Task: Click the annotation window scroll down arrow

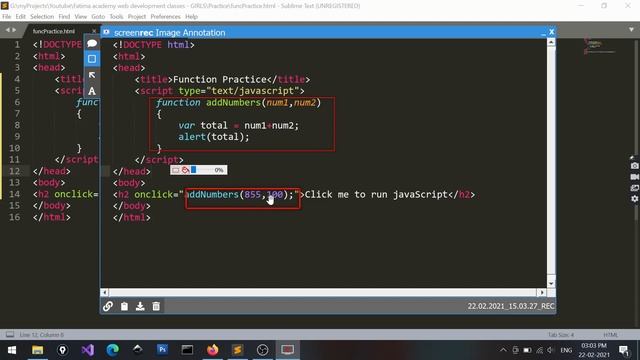Action: tap(551, 284)
